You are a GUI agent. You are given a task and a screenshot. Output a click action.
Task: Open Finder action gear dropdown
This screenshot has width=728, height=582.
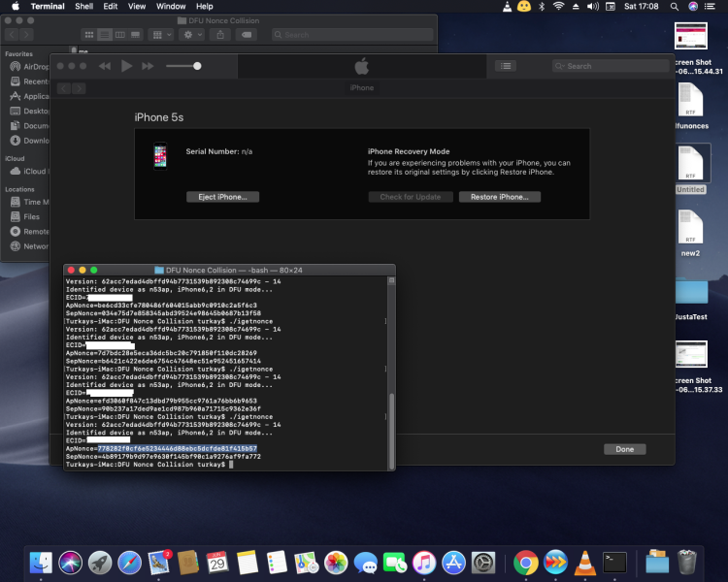click(x=193, y=35)
